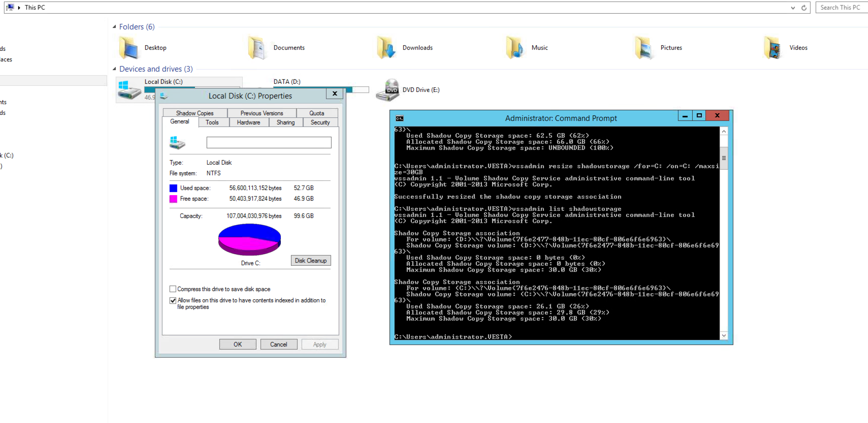Click the blue Used space color swatch

click(x=173, y=188)
